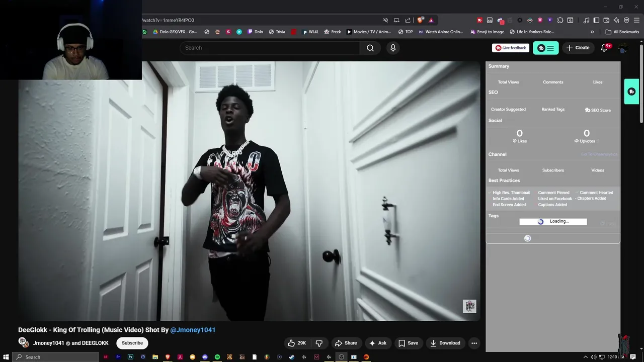Open the Brave wallet icon
This screenshot has height=362, width=644.
606,20
